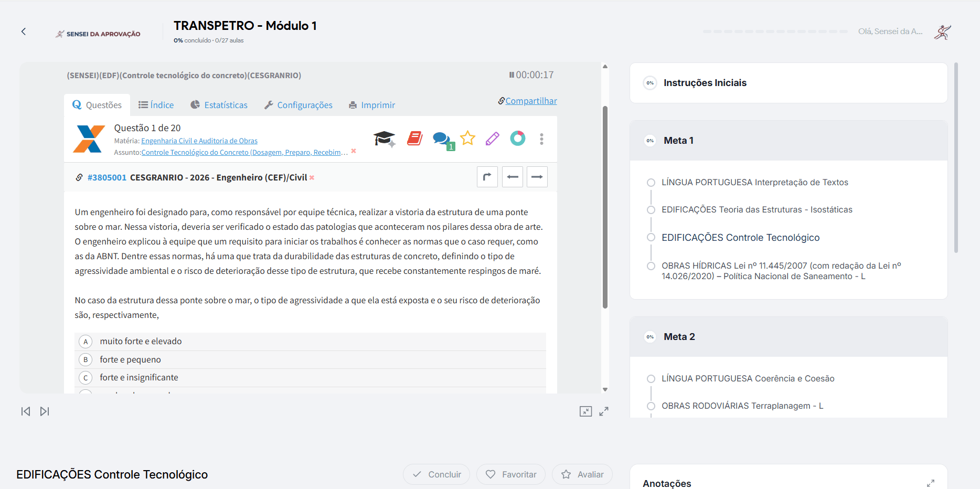Open question ID #3805001 link
Screen dimensions: 980x489
107,177
